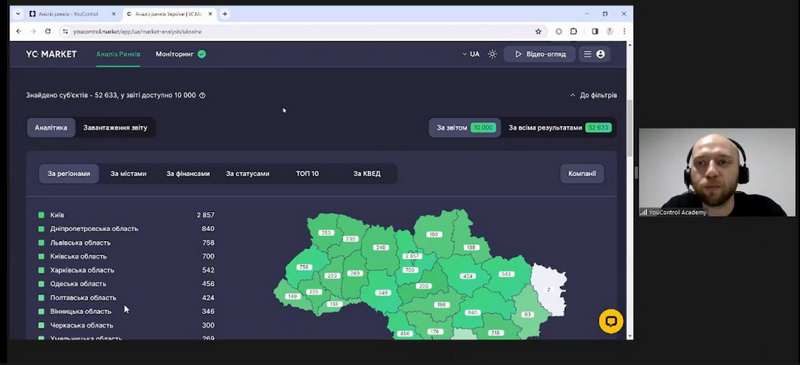Collapse up to filters with 'До фільтрів'

[x=593, y=95]
